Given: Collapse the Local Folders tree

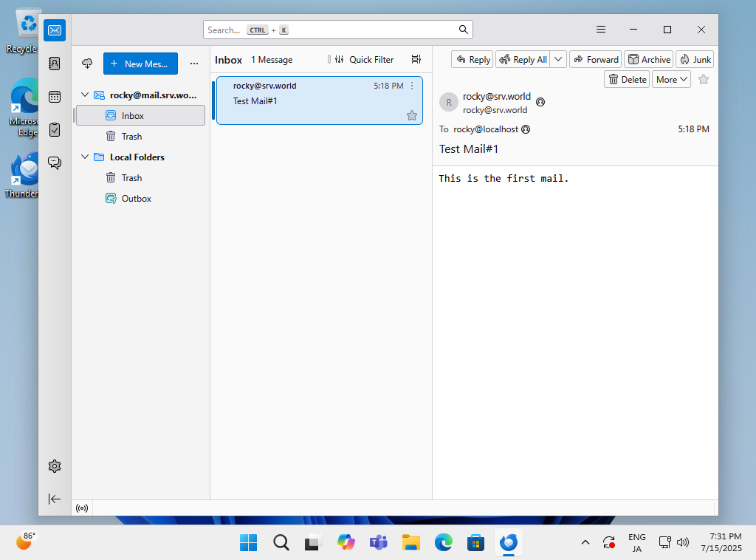Looking at the screenshot, I should coord(85,157).
